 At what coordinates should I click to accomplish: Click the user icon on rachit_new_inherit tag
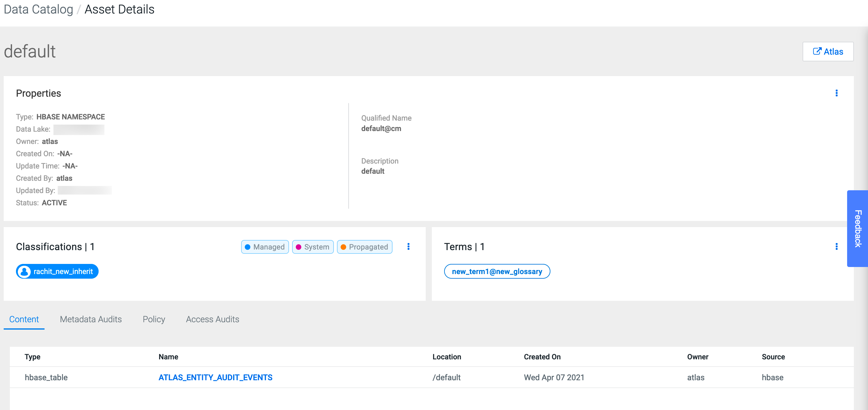[24, 271]
